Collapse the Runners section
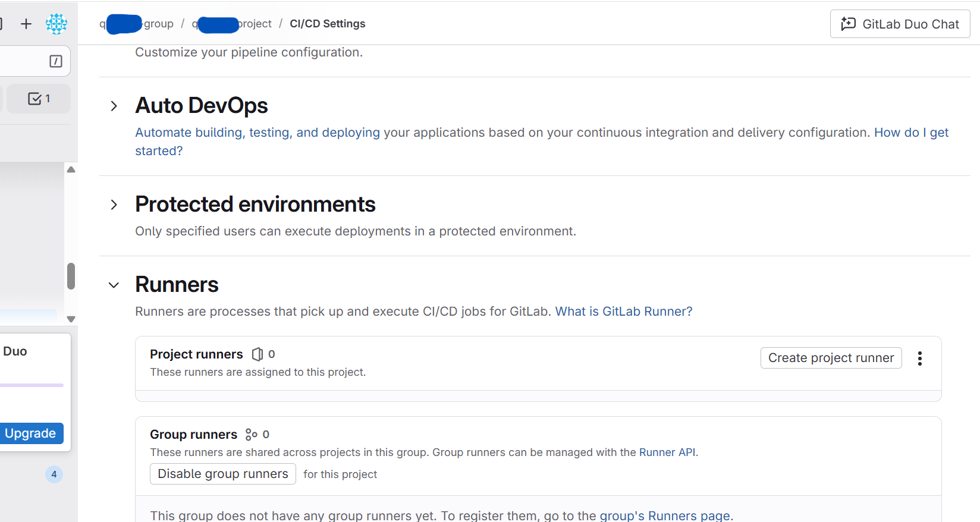 coord(114,285)
